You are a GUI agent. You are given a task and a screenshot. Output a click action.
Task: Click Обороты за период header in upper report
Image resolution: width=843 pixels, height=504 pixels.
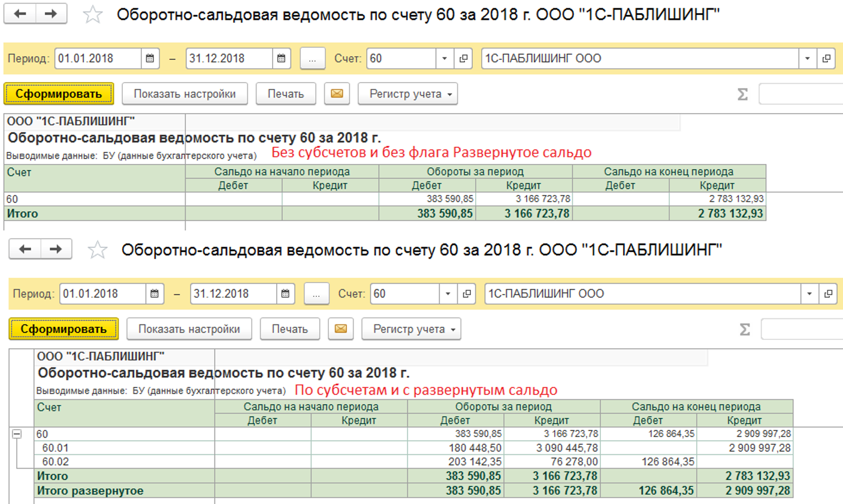coord(475,172)
